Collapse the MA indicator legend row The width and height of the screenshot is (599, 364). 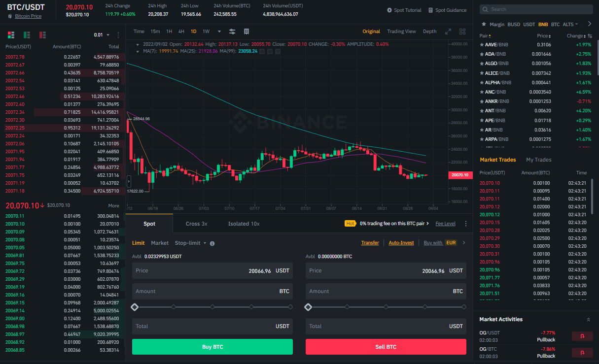(x=138, y=51)
